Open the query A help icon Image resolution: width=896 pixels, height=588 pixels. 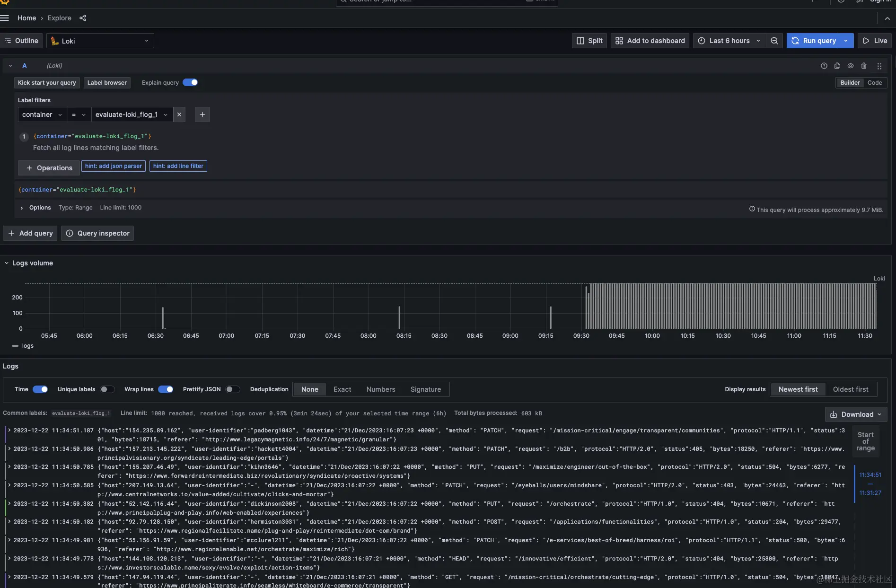[824, 66]
